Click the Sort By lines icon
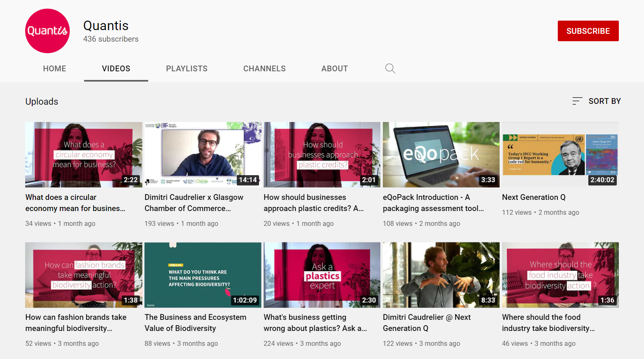Image resolution: width=644 pixels, height=359 pixels. [577, 101]
